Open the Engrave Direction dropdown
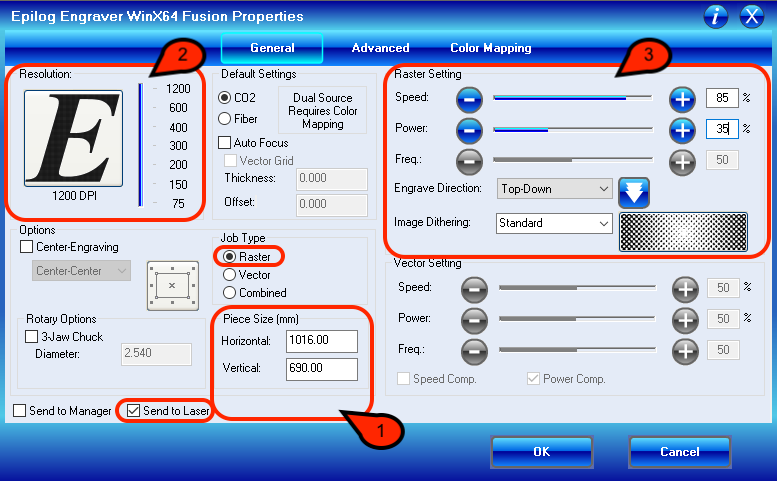Viewport: 777px width, 481px height. point(554,189)
